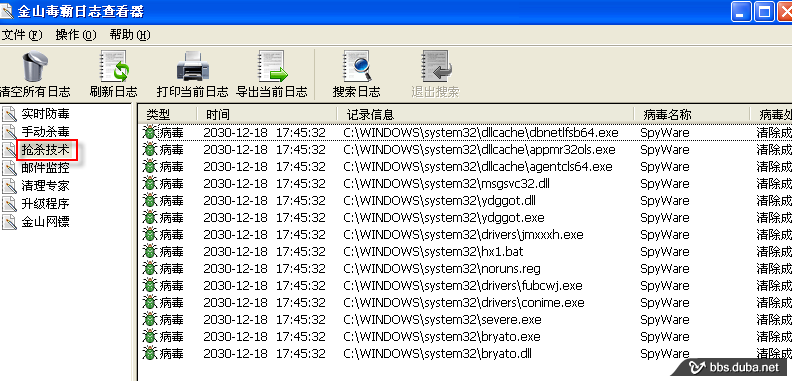The image size is (792, 381).
Task: Click the 清空所有日志 trash bin icon
Action: pos(34,66)
